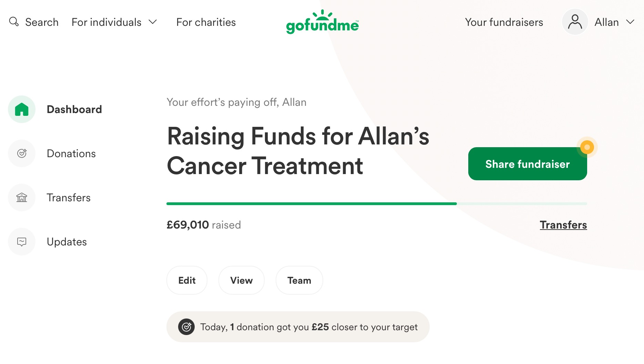Click the Share fundraiser button

point(528,164)
